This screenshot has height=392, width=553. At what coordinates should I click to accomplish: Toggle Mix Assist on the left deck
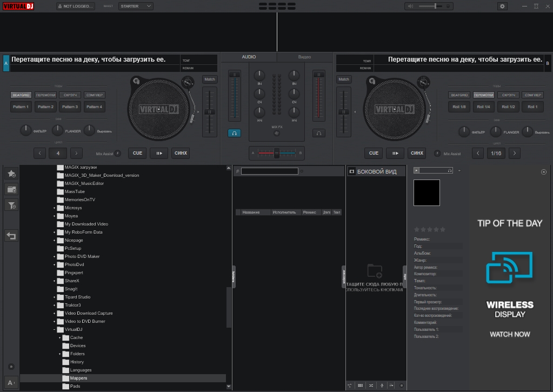(118, 154)
